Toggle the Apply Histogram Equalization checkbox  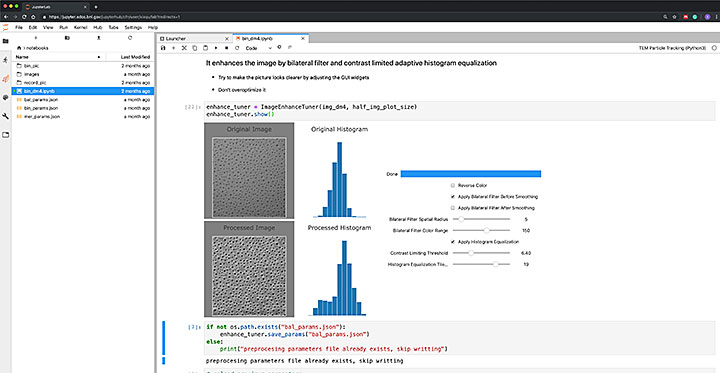453,242
